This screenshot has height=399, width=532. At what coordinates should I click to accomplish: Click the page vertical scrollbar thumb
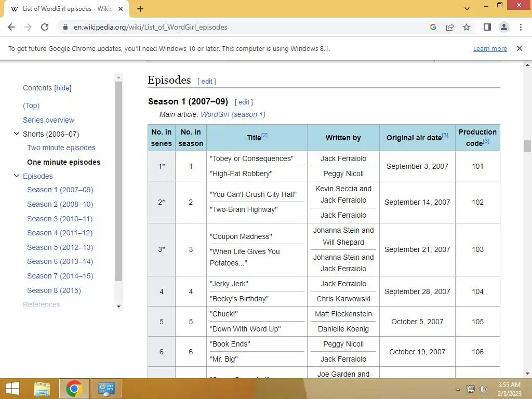tap(527, 146)
